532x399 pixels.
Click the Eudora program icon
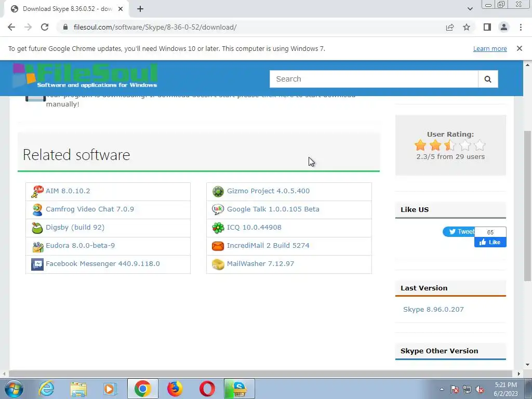[x=37, y=246]
